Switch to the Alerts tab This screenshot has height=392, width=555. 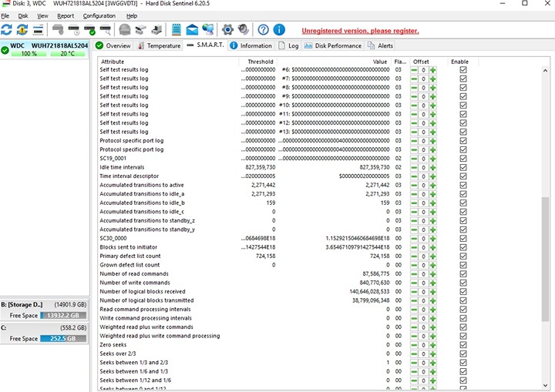tap(381, 45)
